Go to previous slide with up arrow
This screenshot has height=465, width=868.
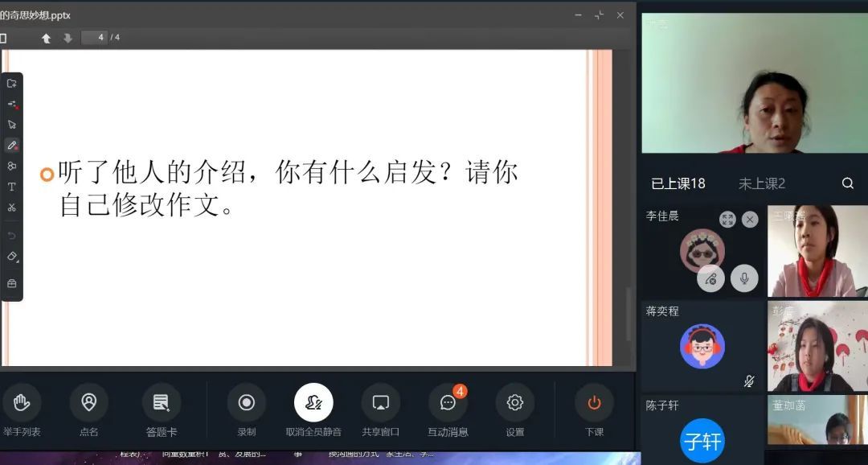(x=47, y=38)
